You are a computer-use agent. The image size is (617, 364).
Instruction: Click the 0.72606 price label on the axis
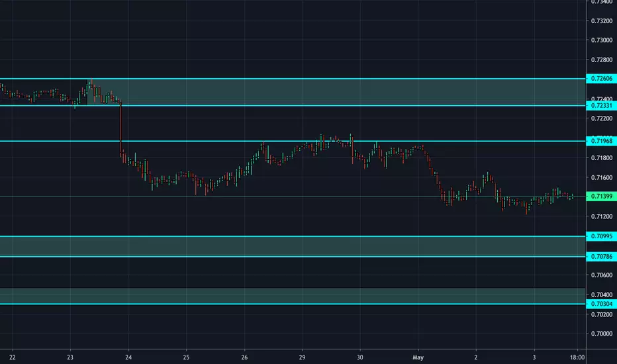tap(601, 79)
